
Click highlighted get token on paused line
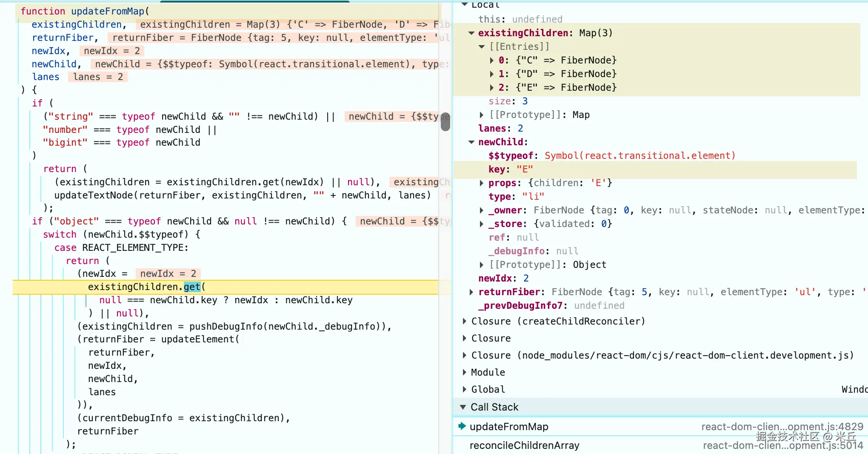click(192, 287)
